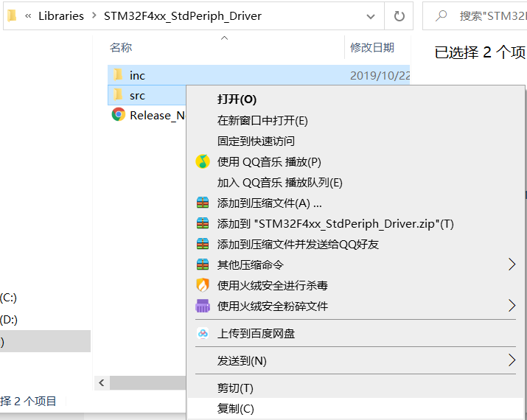
Task: Click the horizontal scrollbar track
Action: pos(148,382)
